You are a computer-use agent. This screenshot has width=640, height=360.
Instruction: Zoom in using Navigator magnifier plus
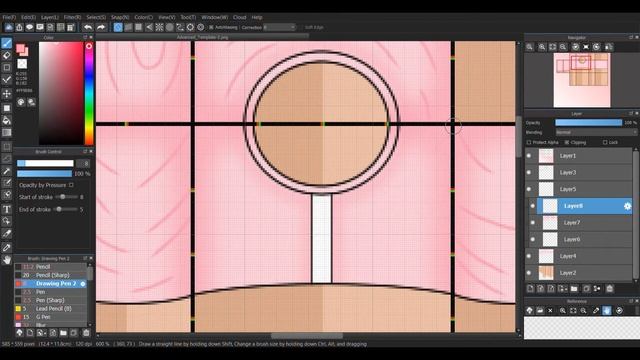point(542,47)
